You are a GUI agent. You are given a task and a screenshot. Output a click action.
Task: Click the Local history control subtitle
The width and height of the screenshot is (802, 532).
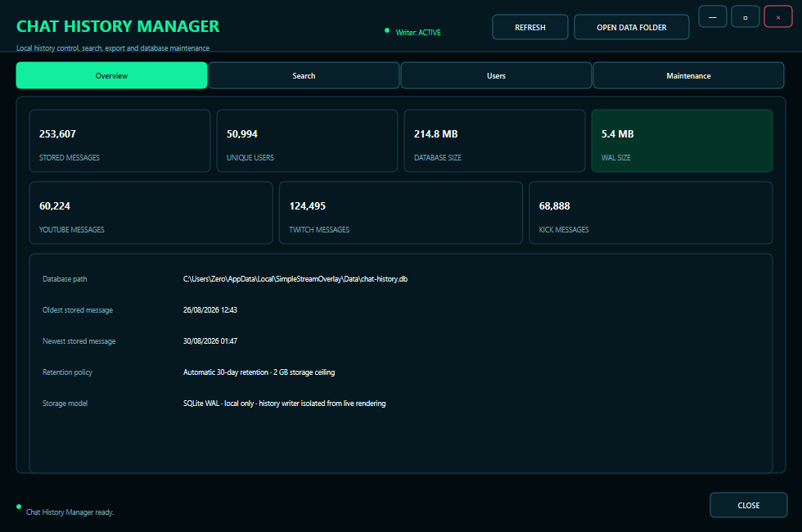(x=113, y=48)
